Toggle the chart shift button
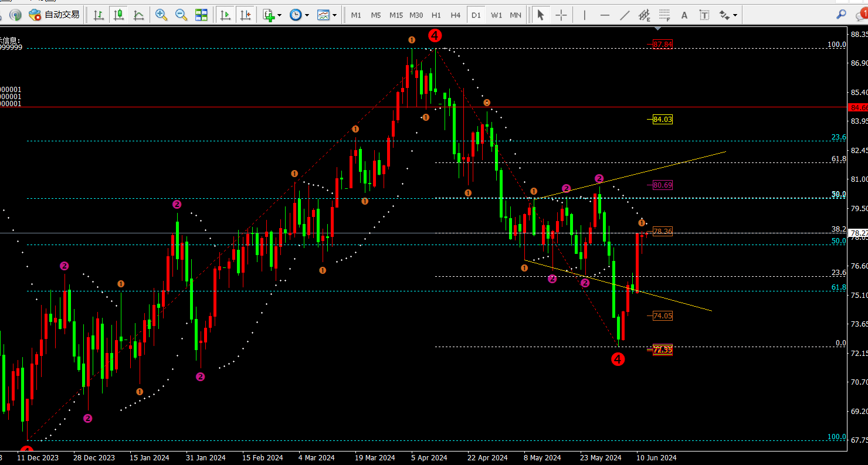 click(245, 15)
